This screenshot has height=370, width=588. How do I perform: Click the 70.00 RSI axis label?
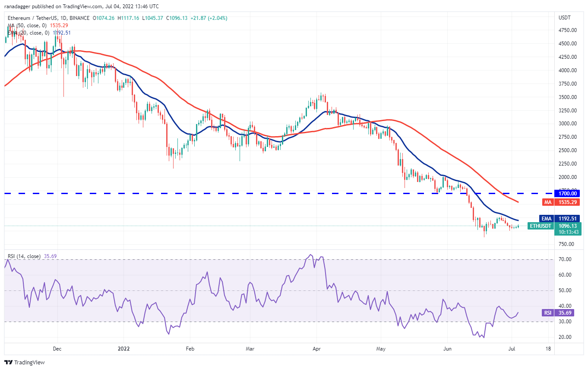565,259
